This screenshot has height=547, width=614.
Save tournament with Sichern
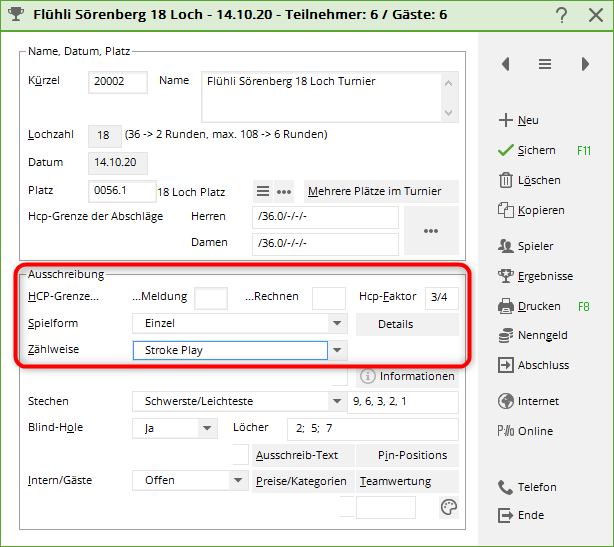[x=505, y=150]
